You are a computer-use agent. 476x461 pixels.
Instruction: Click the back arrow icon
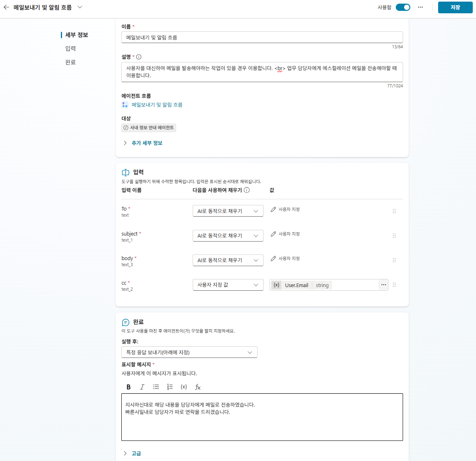[6, 7]
